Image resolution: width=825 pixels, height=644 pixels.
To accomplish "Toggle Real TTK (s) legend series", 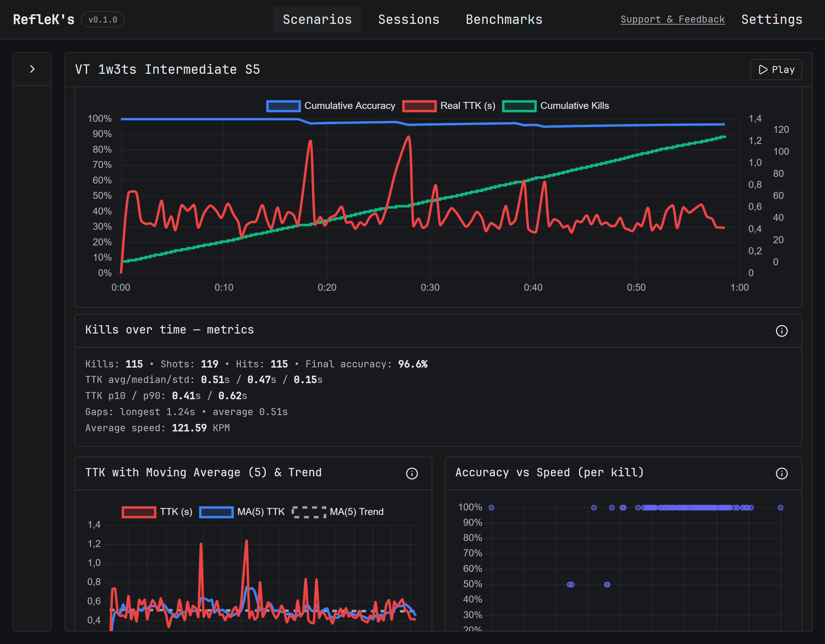I will tap(467, 106).
